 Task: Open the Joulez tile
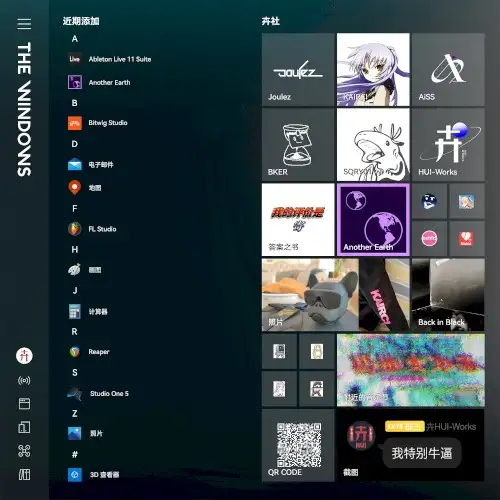[298, 70]
